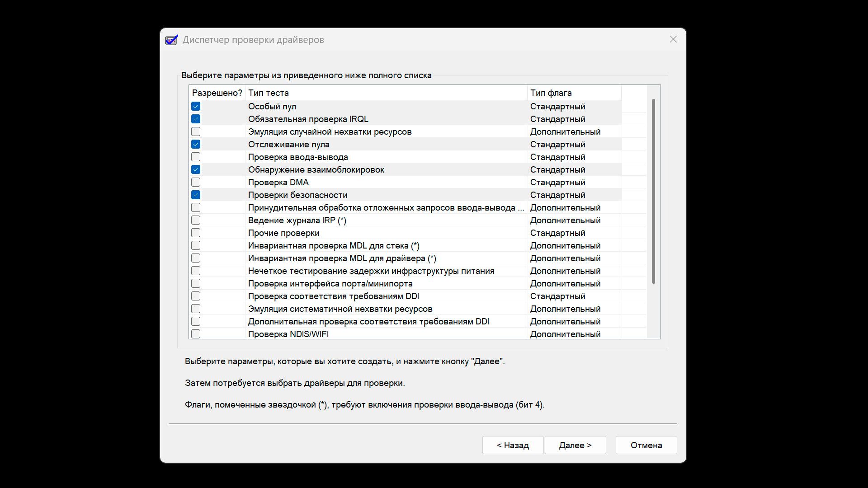
Task: Click Стандартный flag in Проверка соответствия требованиям DDI row
Action: tap(557, 296)
